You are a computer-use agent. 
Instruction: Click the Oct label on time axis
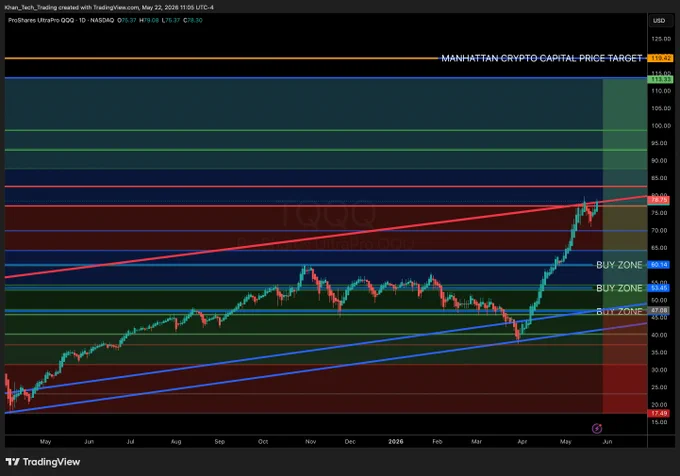coord(263,442)
